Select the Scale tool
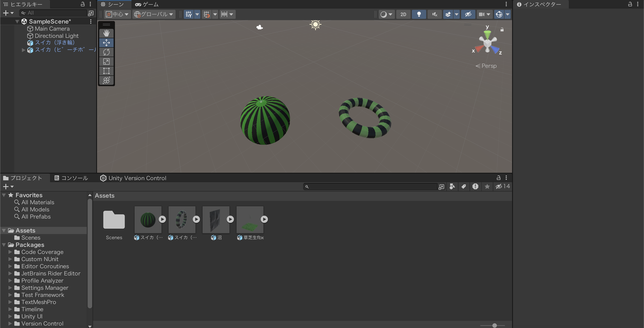This screenshot has height=328, width=644. [x=106, y=62]
